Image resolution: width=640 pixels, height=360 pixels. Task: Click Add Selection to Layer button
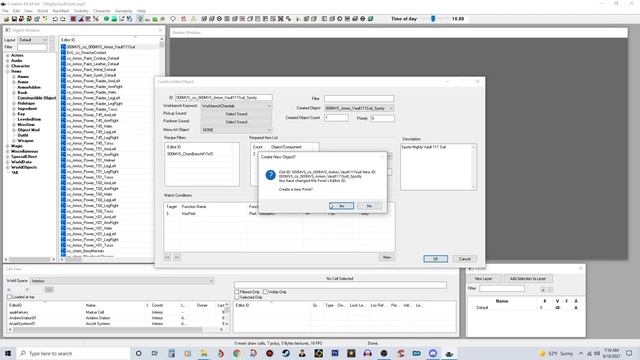(x=528, y=278)
